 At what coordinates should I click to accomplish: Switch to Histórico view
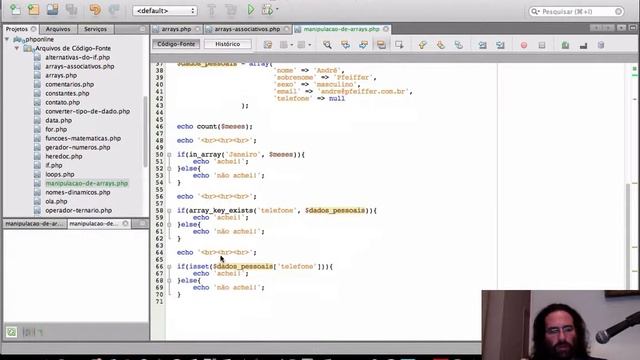point(227,44)
